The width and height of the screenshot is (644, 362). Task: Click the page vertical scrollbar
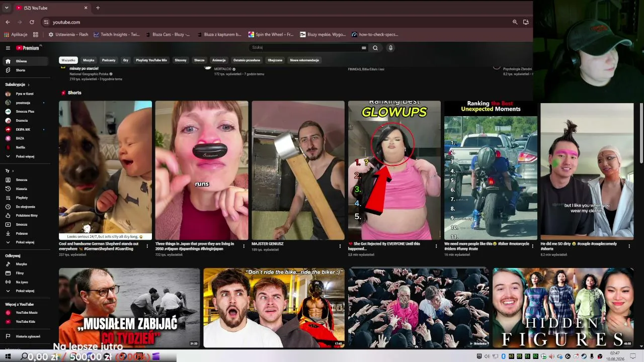point(641,133)
